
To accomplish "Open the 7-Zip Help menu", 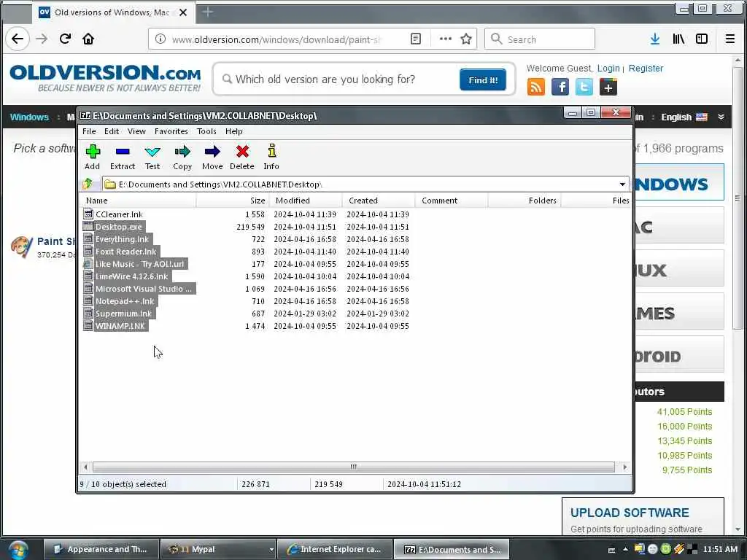I will (234, 131).
